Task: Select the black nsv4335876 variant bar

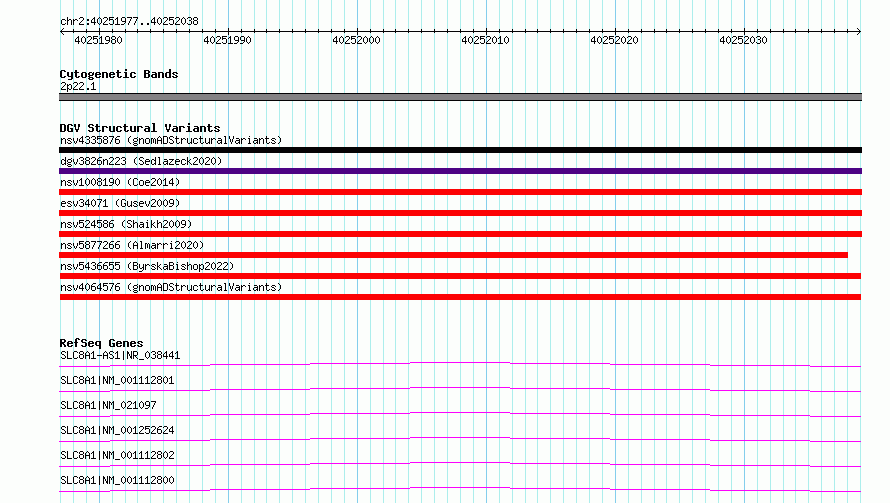Action: tap(460, 150)
